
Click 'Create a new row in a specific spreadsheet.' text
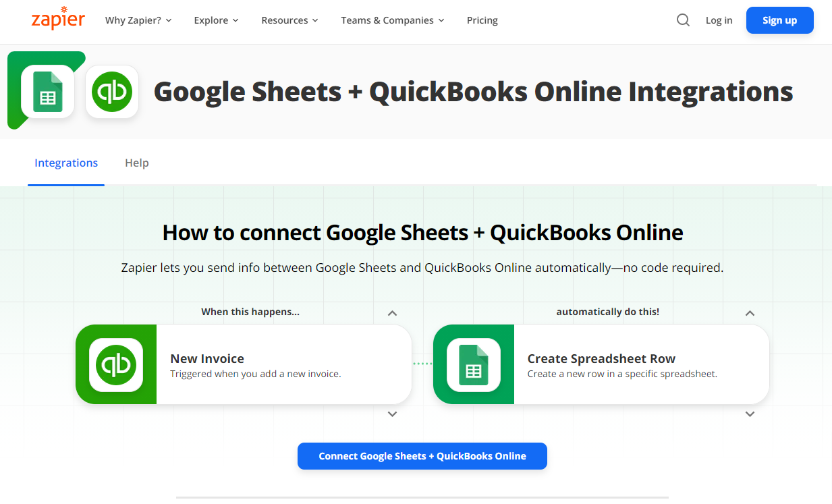click(622, 374)
